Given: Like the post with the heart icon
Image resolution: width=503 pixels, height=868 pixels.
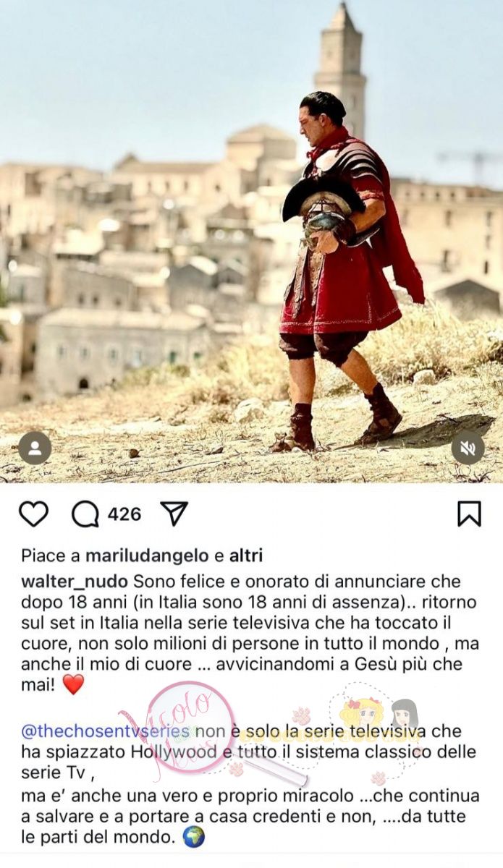Looking at the screenshot, I should coord(33,514).
